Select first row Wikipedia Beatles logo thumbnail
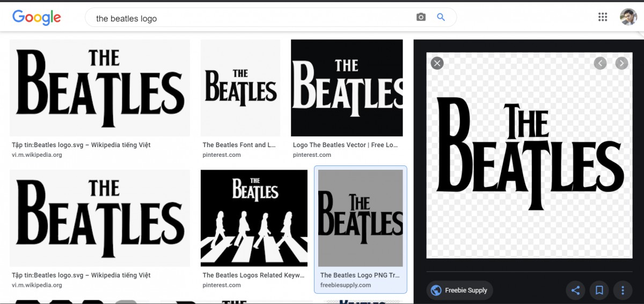 coord(100,88)
